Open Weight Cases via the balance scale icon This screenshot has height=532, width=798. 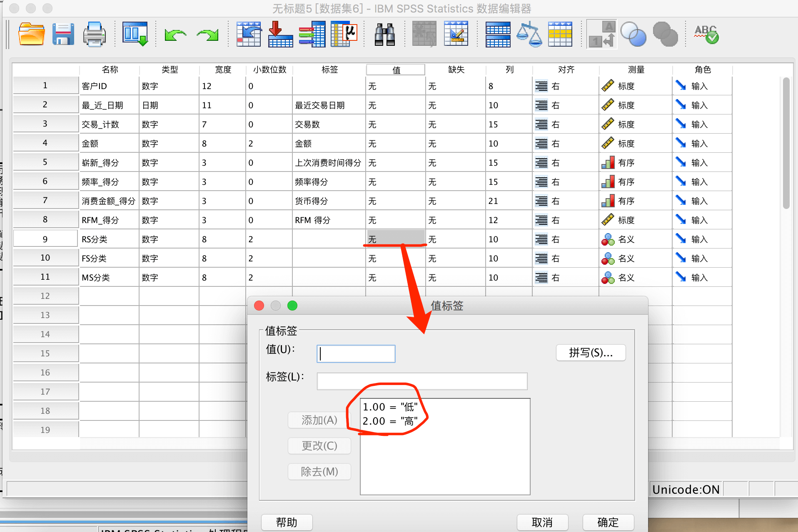point(529,34)
